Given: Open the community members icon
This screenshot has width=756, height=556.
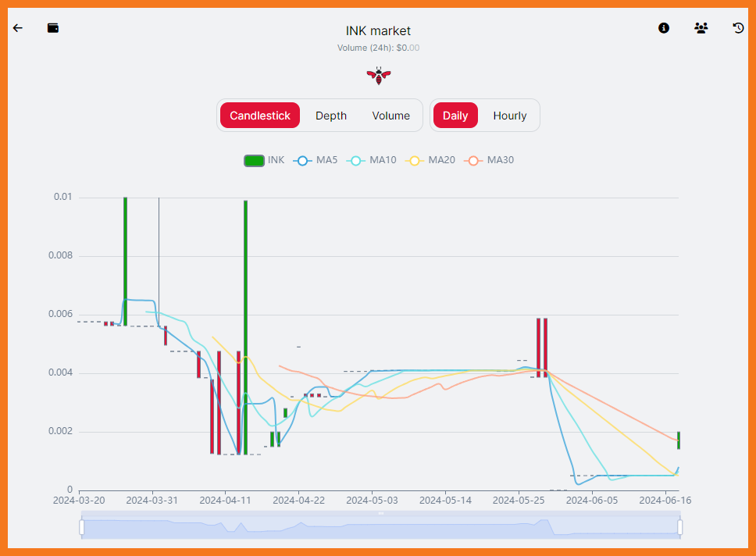Looking at the screenshot, I should (x=701, y=28).
